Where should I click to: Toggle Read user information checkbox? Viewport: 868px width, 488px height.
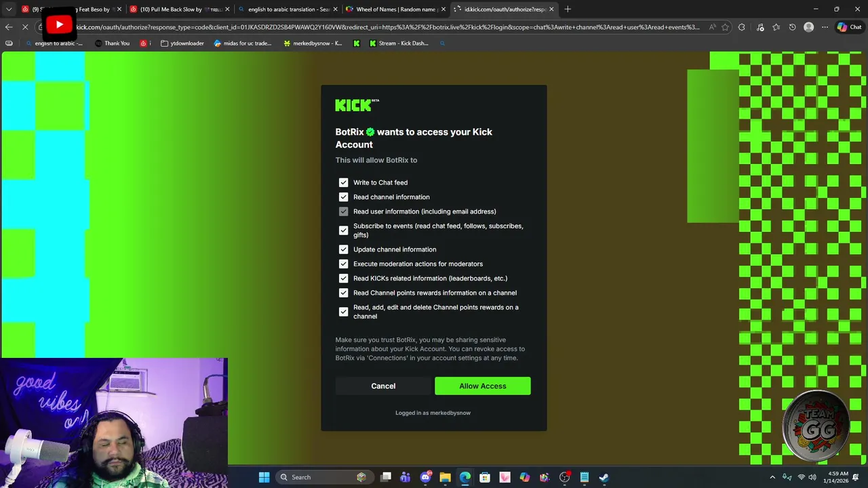[x=343, y=211]
